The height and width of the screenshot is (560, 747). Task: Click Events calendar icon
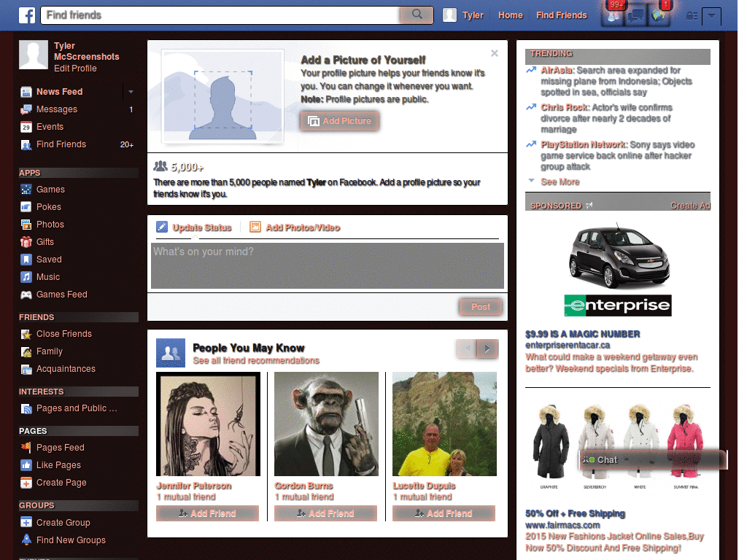[x=26, y=127]
